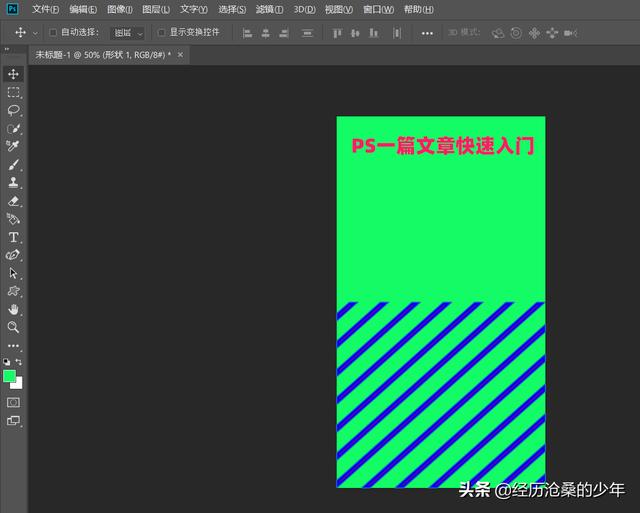Click the 3D zoom camera icon

point(570,33)
